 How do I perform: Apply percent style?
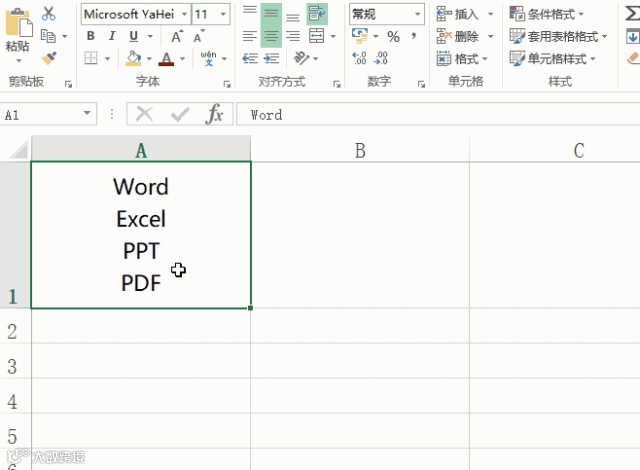point(393,37)
